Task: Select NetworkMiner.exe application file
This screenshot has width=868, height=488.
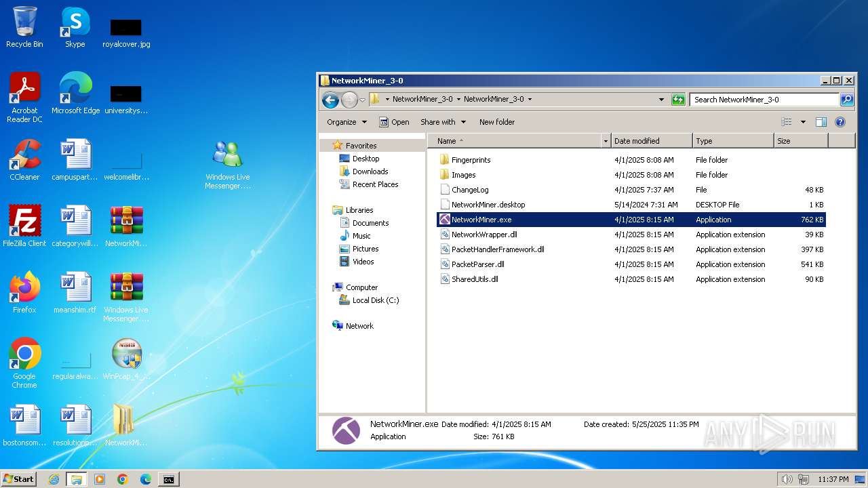Action: (x=631, y=220)
